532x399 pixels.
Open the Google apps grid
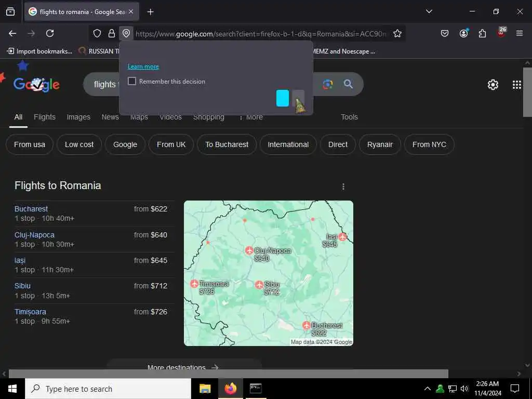click(517, 85)
